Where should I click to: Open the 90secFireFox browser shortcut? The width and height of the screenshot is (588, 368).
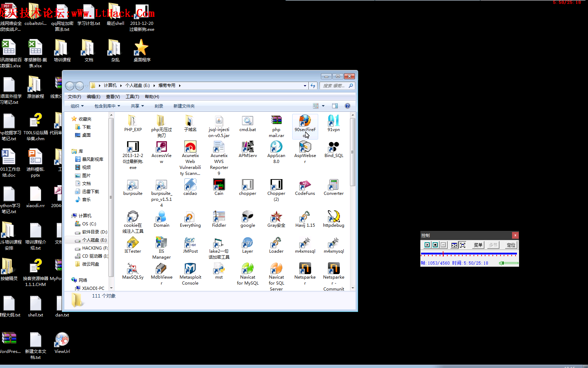click(x=305, y=126)
